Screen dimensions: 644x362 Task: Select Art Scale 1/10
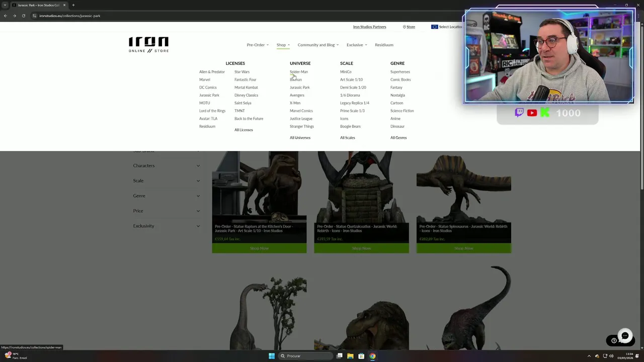[351, 79]
